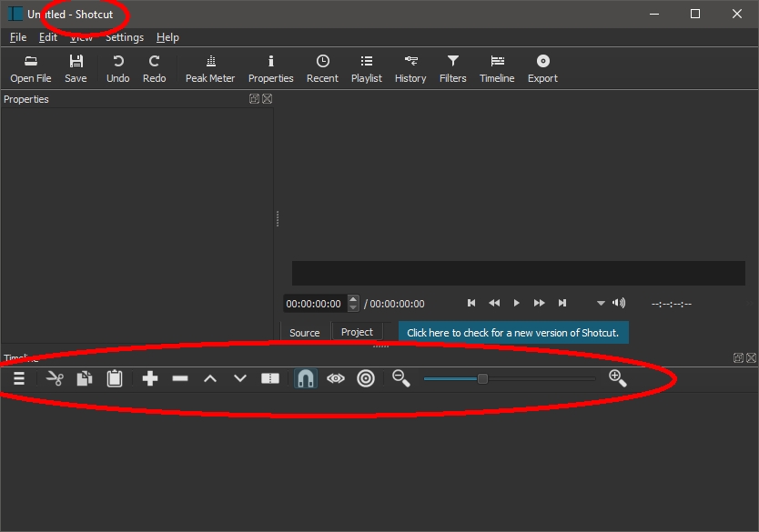Click the timeline Cut scissors icon
This screenshot has height=532, width=759.
point(55,378)
